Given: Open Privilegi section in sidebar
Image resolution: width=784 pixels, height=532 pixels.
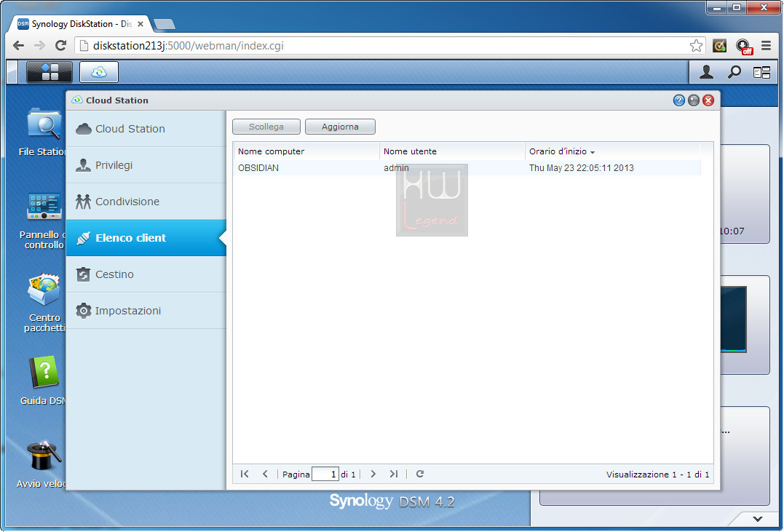Looking at the screenshot, I should coord(146,165).
